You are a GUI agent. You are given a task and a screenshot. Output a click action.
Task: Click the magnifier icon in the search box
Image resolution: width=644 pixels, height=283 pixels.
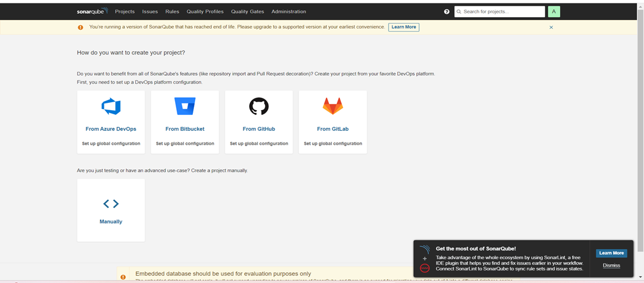click(x=459, y=12)
